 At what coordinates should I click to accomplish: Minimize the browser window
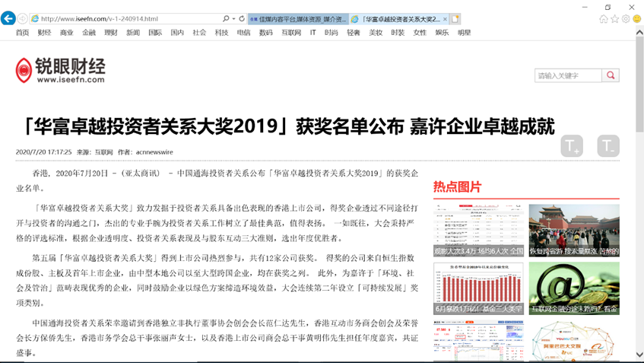click(585, 7)
